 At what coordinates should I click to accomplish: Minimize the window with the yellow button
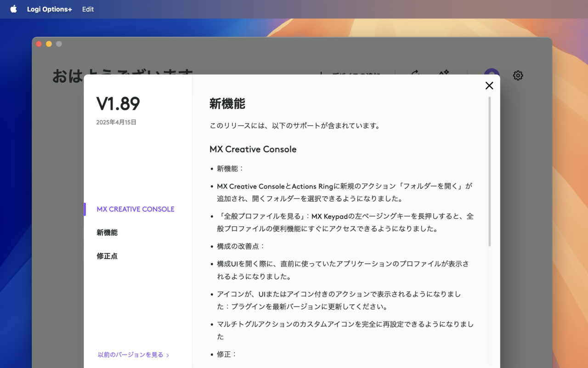coord(49,44)
